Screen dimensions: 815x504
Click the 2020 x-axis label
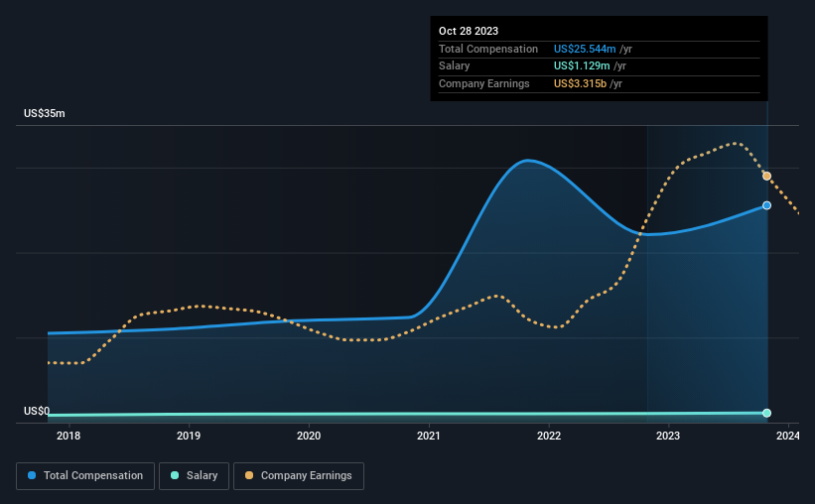pos(308,436)
